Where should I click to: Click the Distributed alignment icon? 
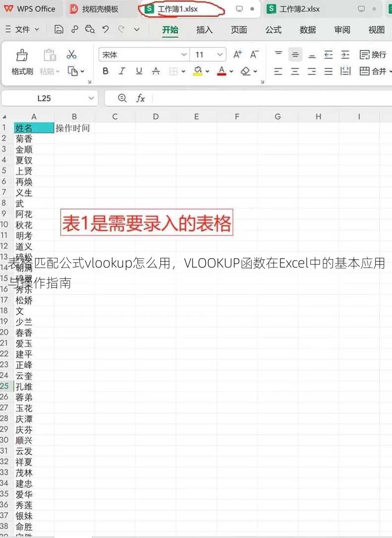point(345,71)
